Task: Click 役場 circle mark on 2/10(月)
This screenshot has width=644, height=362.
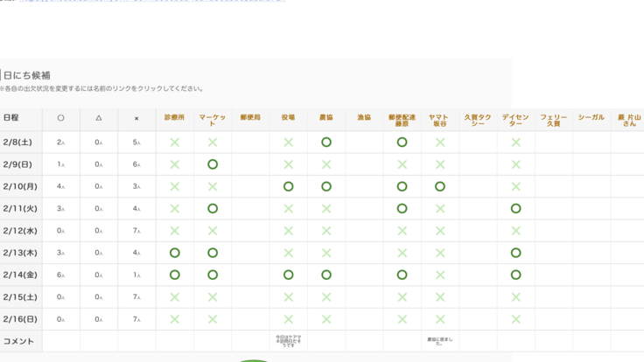Action: point(289,186)
